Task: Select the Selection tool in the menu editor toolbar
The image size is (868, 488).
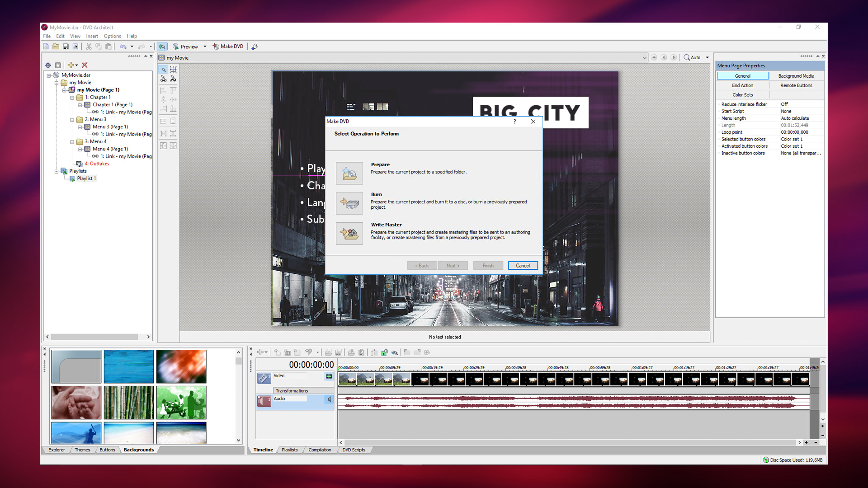Action: [x=163, y=69]
